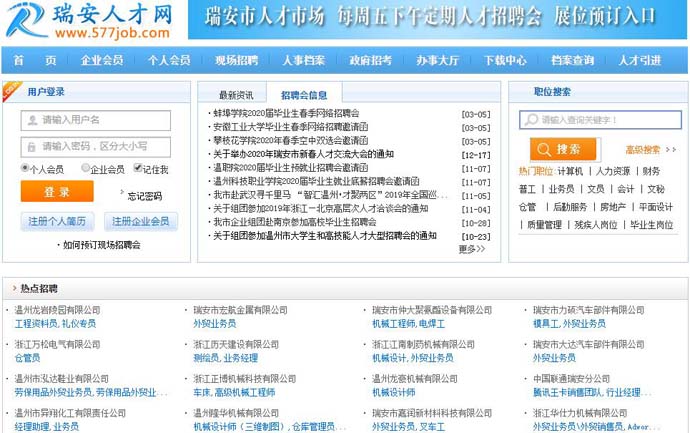Click 注册企业会员 button
Image resolution: width=690 pixels, height=433 pixels.
140,221
